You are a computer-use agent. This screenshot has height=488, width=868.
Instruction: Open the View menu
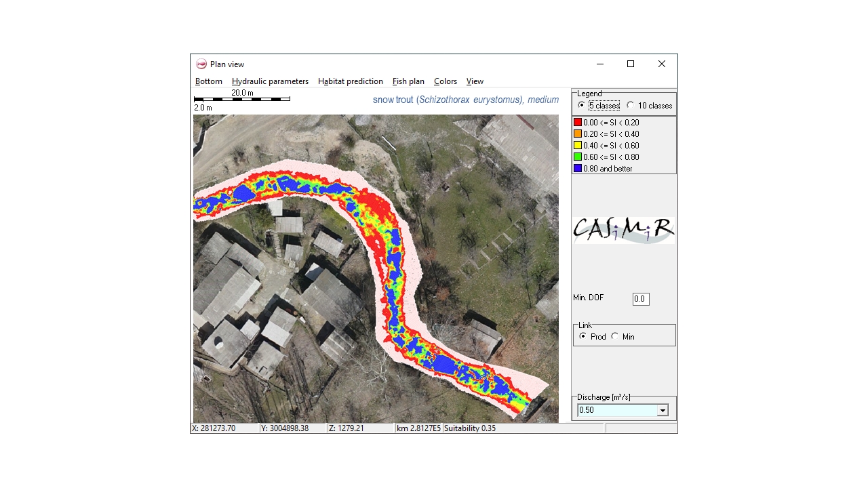(475, 81)
